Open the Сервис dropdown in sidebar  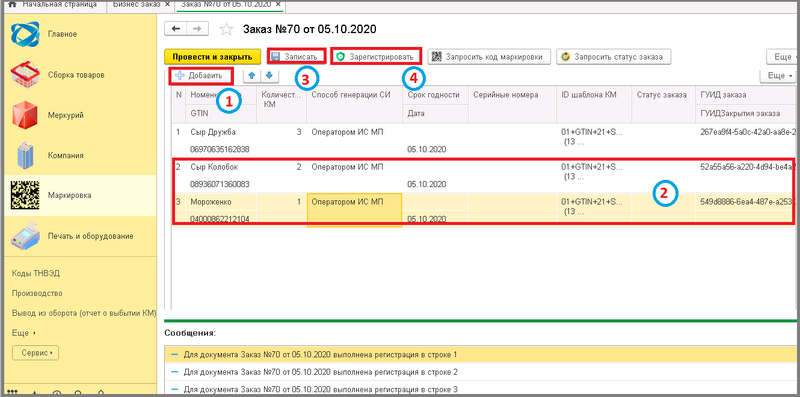pyautogui.click(x=36, y=353)
